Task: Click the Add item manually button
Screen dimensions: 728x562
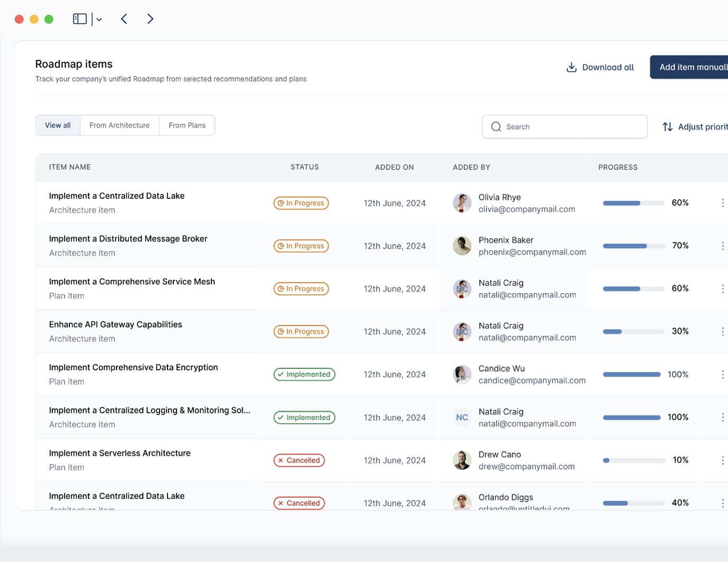Action: pos(694,67)
